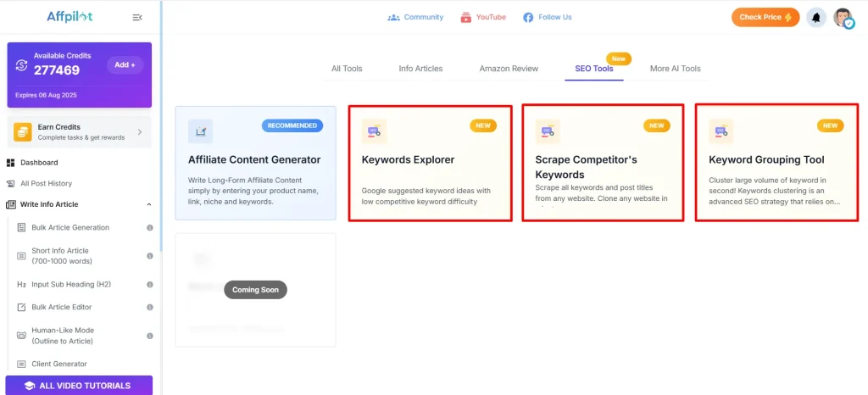Click the Write Info Article icon
This screenshot has width=868, height=395.
(x=10, y=204)
